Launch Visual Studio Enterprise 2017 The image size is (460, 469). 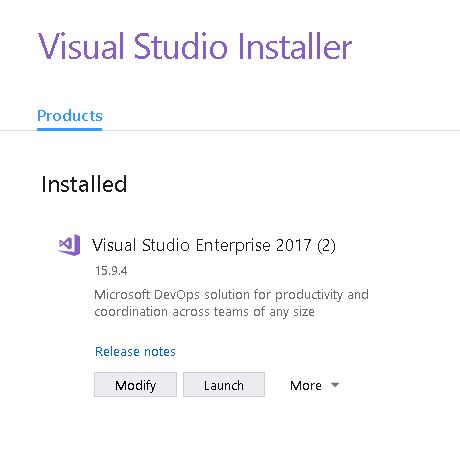[224, 385]
